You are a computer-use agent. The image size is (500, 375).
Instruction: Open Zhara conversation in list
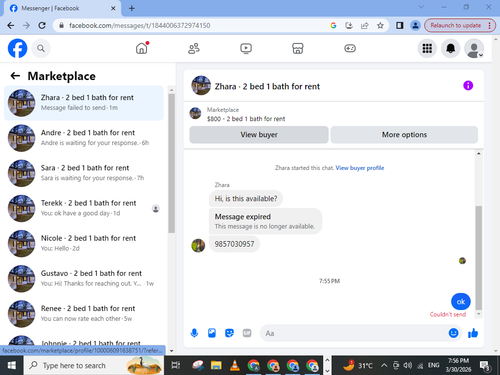(84, 103)
